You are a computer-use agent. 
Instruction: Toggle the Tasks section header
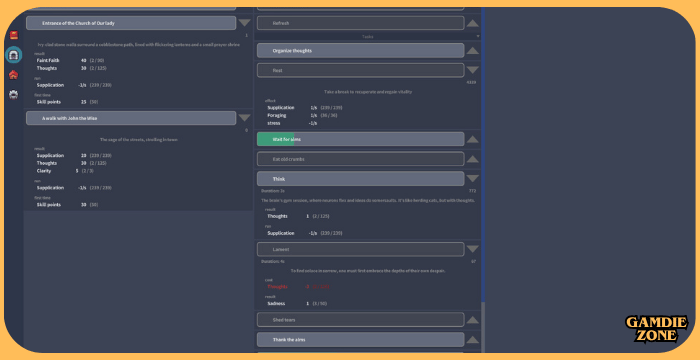coord(368,37)
